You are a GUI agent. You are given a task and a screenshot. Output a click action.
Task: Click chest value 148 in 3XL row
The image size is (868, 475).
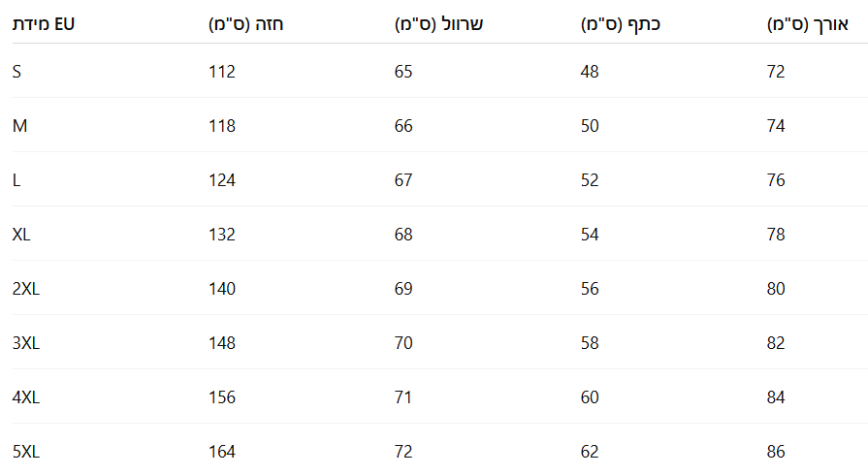(x=222, y=343)
